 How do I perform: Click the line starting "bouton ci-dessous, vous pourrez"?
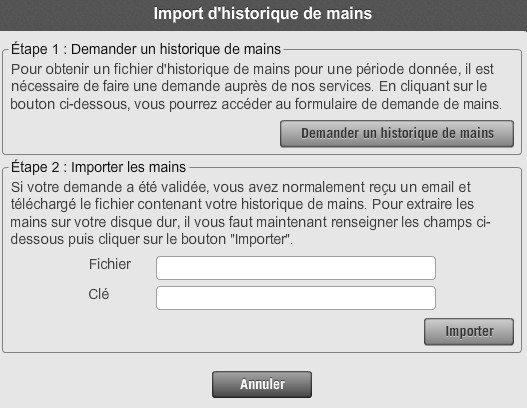[256, 104]
